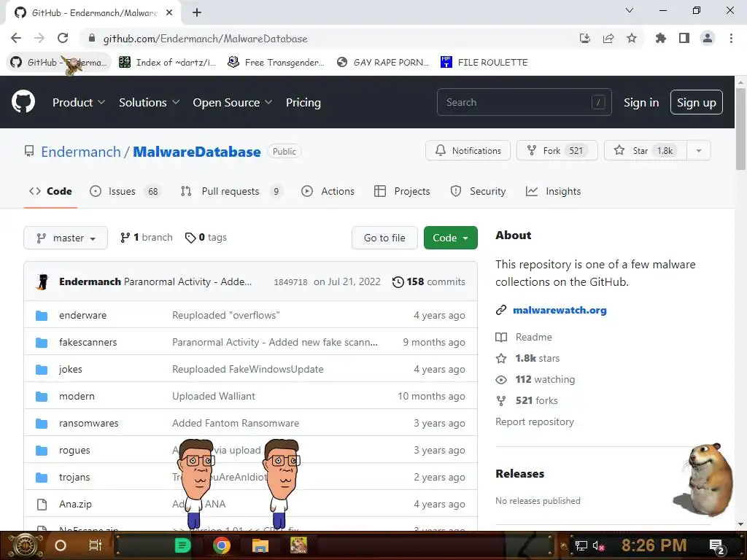Click the 1 branch link
Screen dimensions: 747x560
click(x=146, y=237)
